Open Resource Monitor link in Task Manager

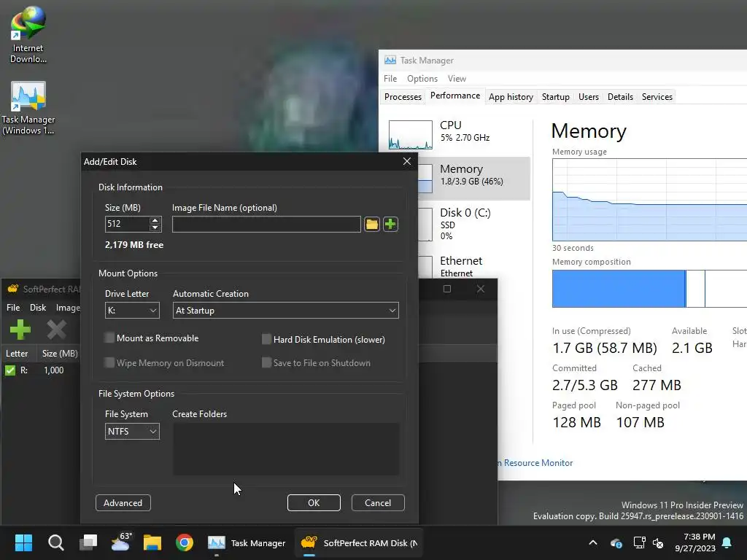(x=535, y=463)
